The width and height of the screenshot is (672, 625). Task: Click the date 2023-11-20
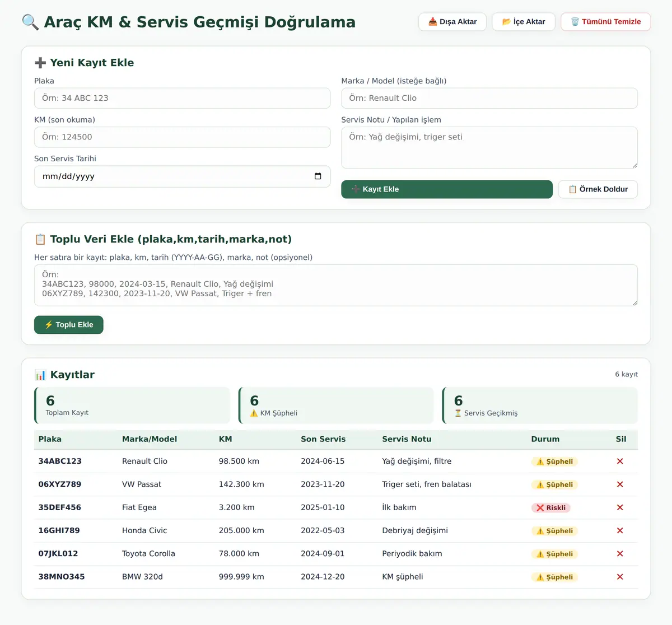[323, 484]
